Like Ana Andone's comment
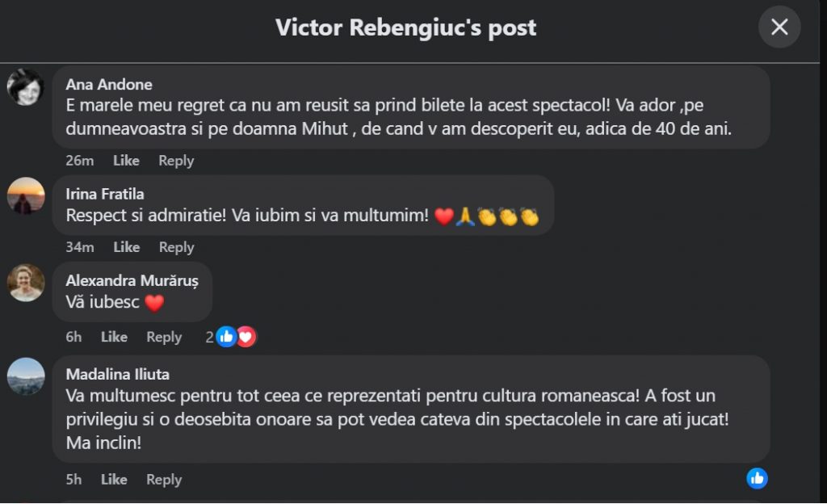827x504 pixels. (126, 161)
